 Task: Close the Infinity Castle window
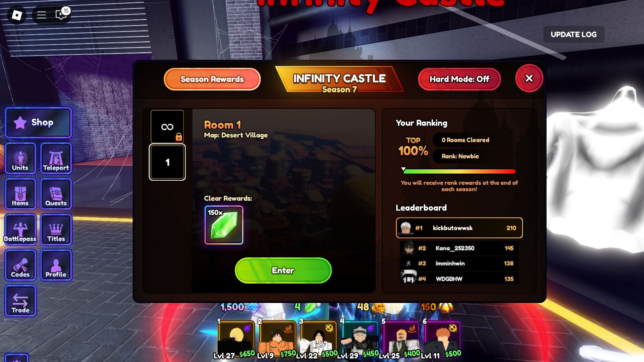tap(529, 79)
